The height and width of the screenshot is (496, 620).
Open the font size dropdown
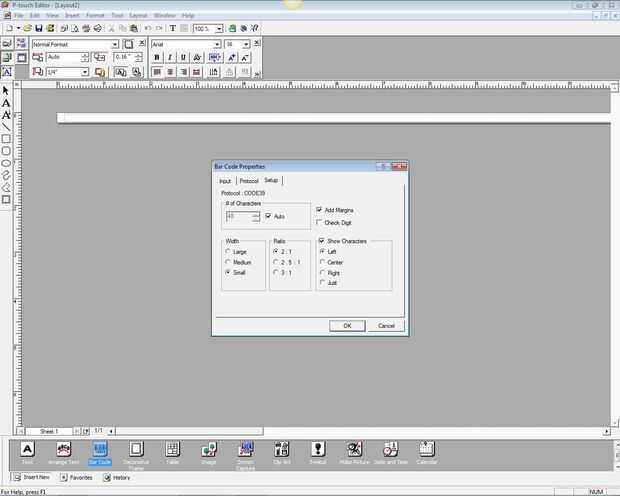[246, 44]
